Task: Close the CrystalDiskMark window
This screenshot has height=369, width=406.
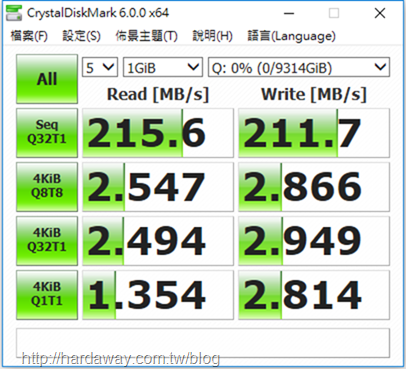Action: [x=380, y=14]
